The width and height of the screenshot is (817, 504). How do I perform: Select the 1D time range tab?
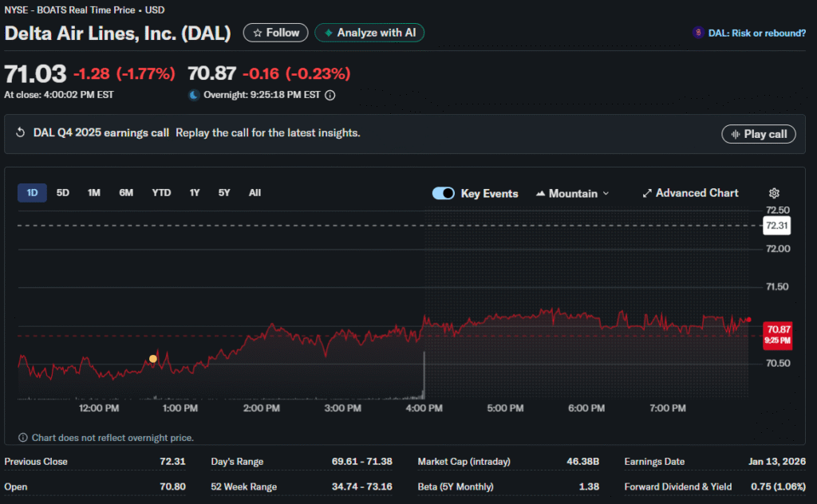(32, 193)
